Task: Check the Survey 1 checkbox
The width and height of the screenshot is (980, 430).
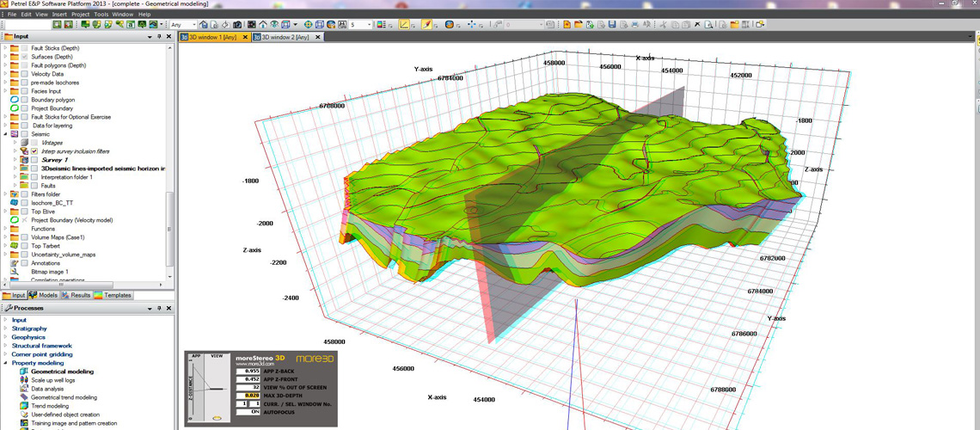Action: coord(35,159)
